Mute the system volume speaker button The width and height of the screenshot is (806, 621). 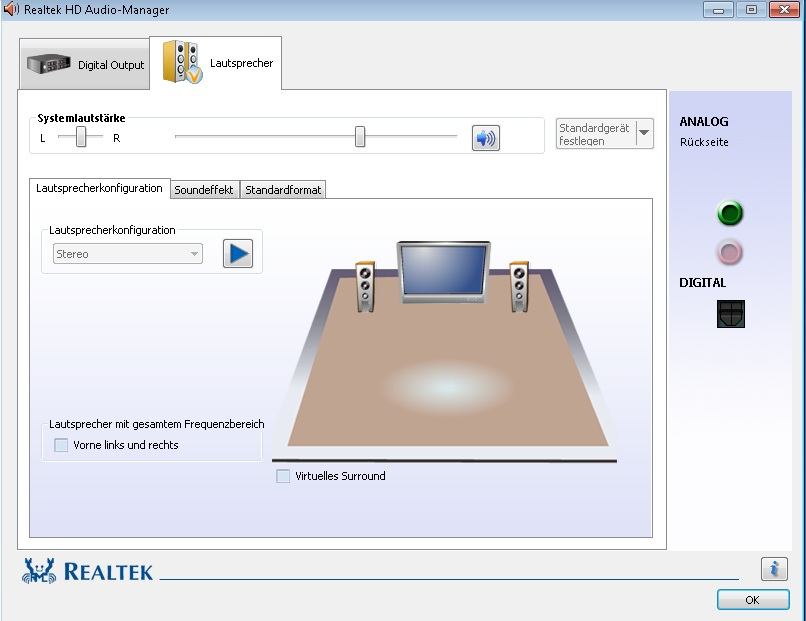coord(486,138)
